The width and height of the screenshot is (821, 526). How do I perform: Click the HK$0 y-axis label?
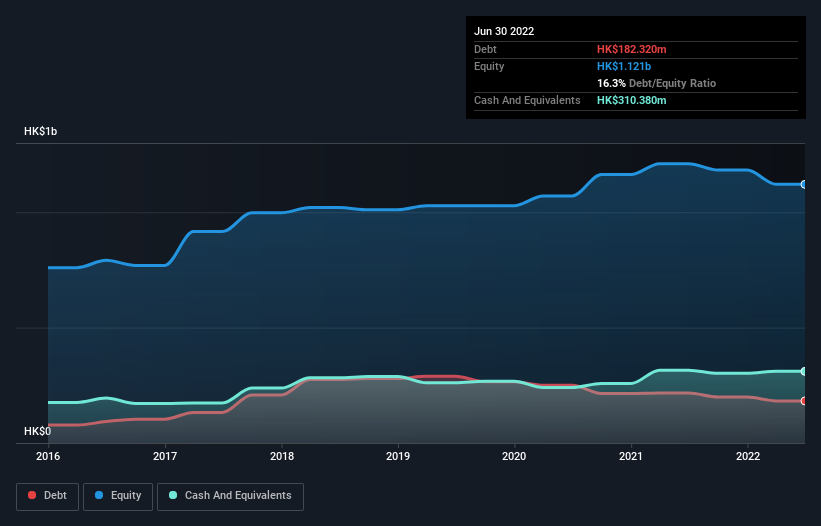(37, 431)
